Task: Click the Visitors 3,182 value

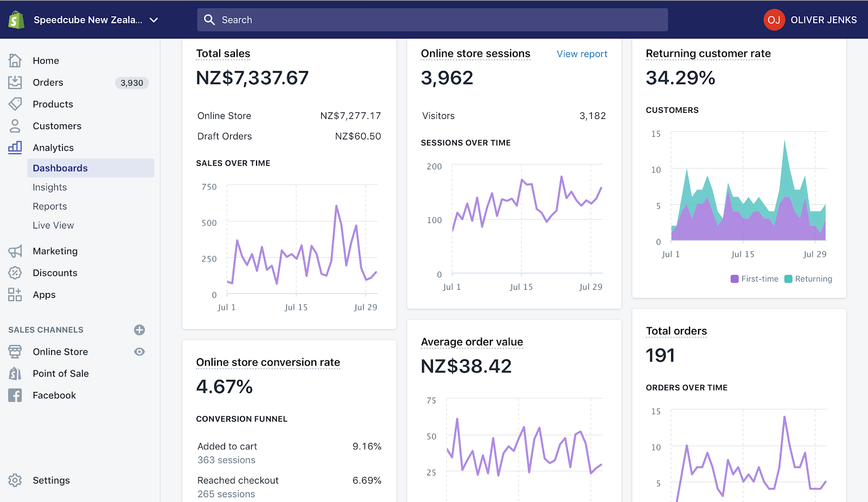Action: pyautogui.click(x=592, y=116)
